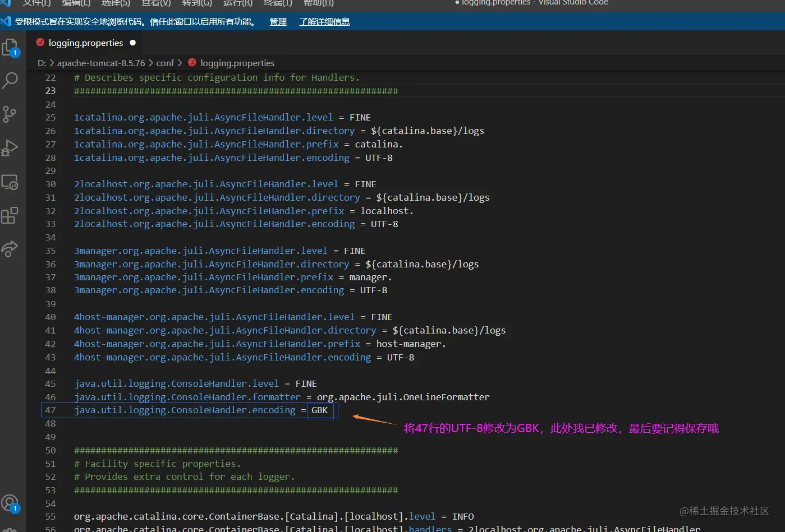Open the 编辑(E) menu
This screenshot has width=785, height=532.
76,3
